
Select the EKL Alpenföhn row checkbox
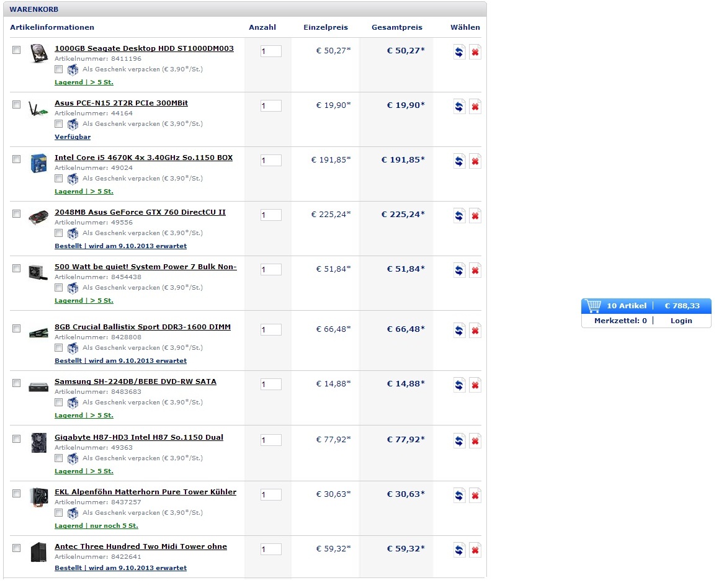coord(17,493)
